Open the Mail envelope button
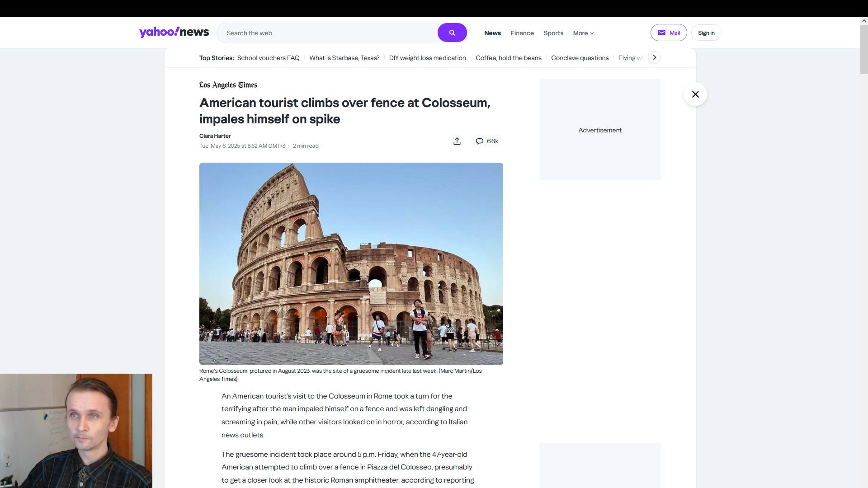The width and height of the screenshot is (868, 488). pos(669,33)
